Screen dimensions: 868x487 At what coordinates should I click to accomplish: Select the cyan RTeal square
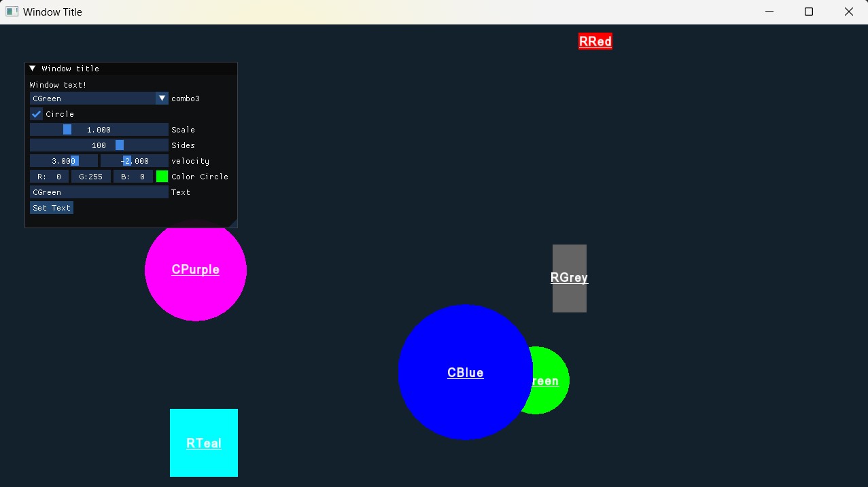(x=204, y=443)
